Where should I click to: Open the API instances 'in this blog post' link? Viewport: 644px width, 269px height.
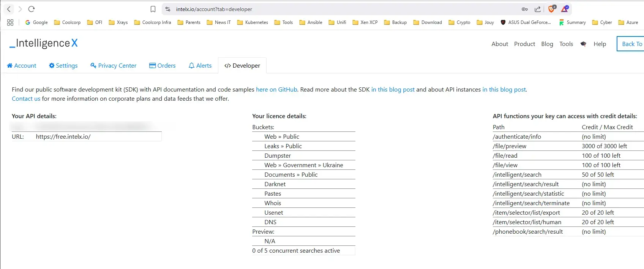(504, 90)
